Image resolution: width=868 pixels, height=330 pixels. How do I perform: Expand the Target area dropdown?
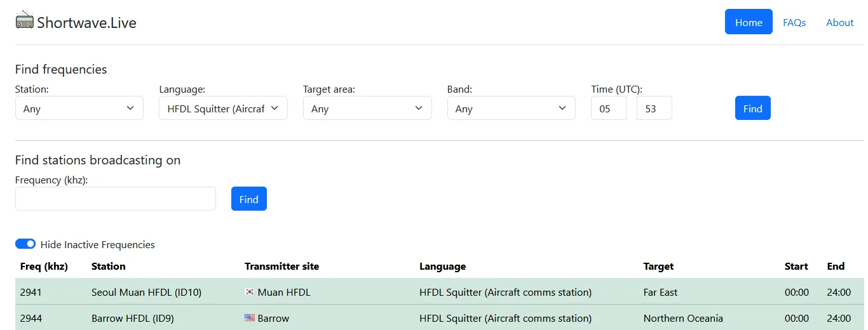[367, 109]
